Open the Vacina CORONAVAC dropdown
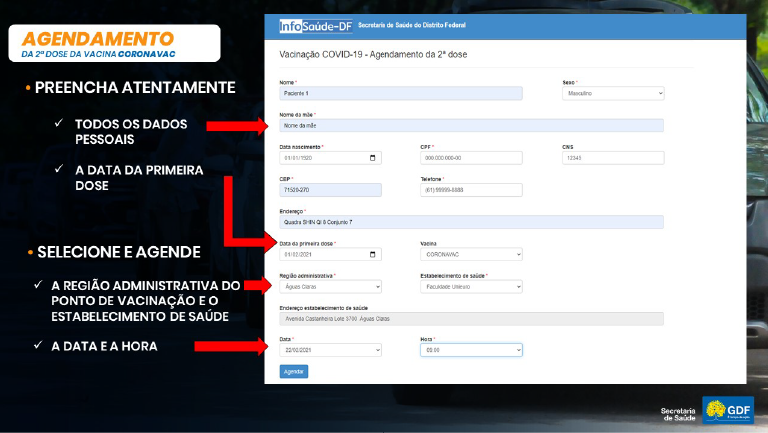The image size is (768, 433). 471,254
